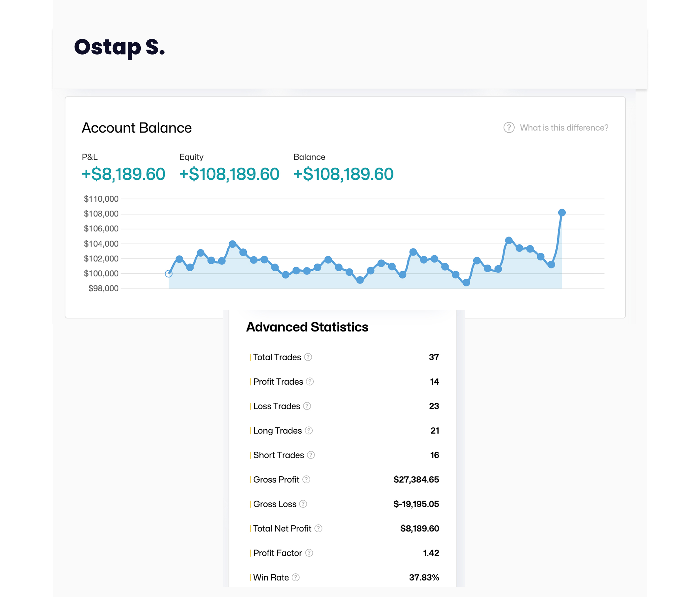Viewport: 700px width, 597px height.
Task: Click help icon beside Profit Trades
Action: (310, 381)
